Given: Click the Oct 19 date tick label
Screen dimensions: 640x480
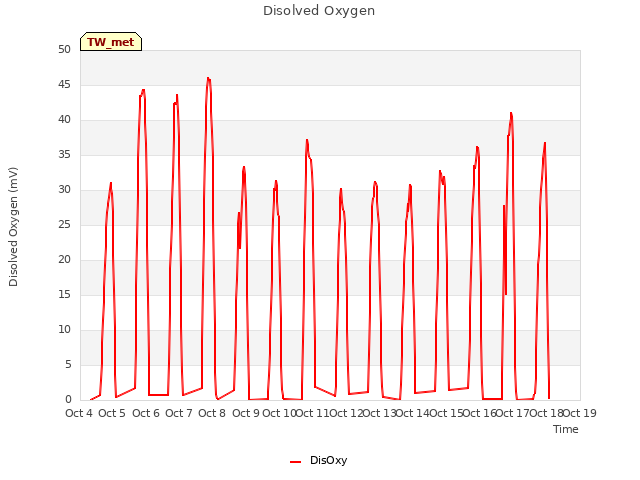Looking at the screenshot, I should (580, 413).
